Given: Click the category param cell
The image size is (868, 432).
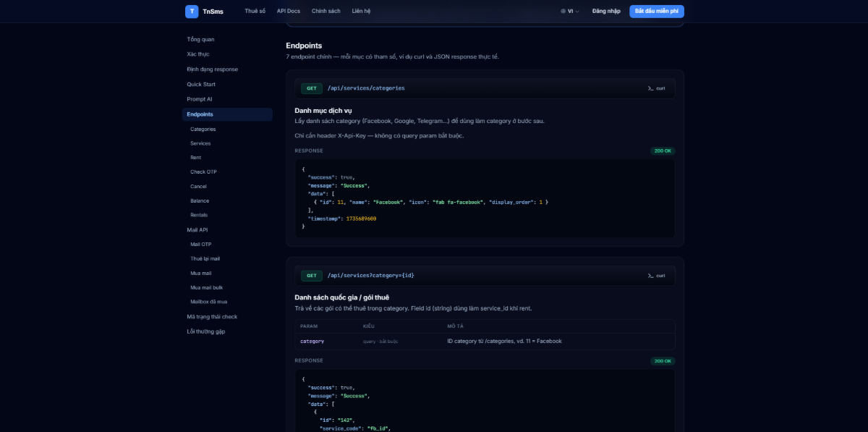Looking at the screenshot, I should pyautogui.click(x=312, y=341).
